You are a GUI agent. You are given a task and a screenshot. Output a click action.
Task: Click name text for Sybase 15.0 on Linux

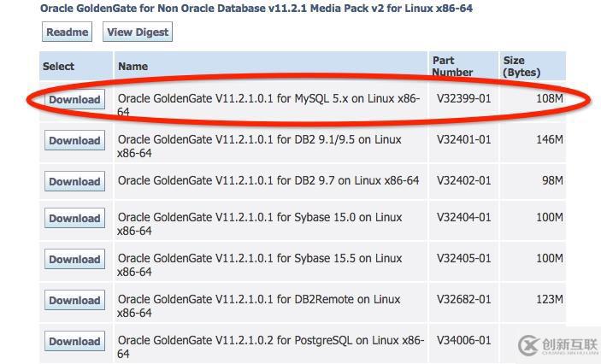(x=260, y=224)
